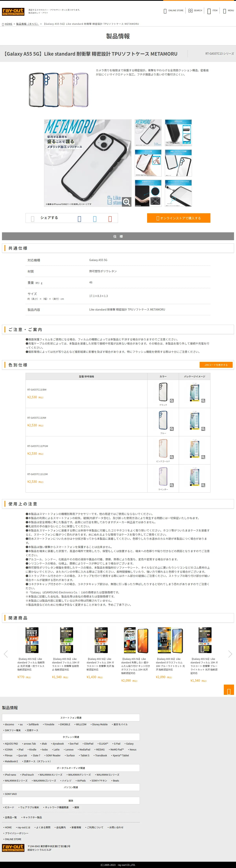This screenshot has height=868, width=236.
Task: Zoom the package image in RT-GA55TC13/PGM row
Action: point(203,457)
